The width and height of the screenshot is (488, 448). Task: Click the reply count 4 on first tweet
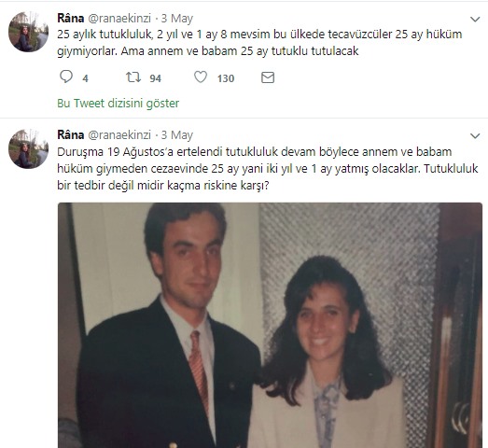pos(85,78)
